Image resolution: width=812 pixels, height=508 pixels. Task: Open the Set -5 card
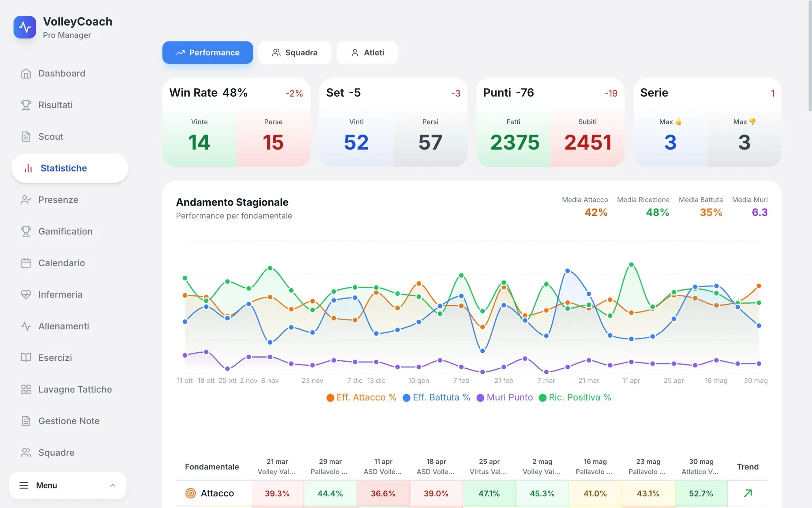pos(393,123)
